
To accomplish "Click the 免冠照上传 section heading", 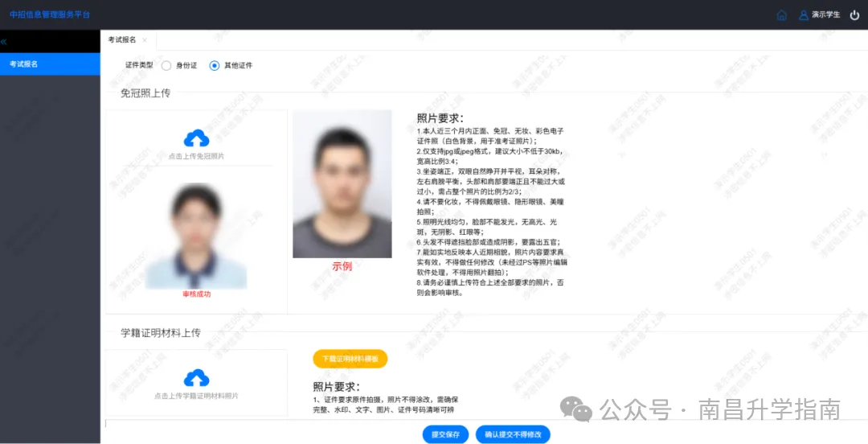I will click(x=145, y=93).
